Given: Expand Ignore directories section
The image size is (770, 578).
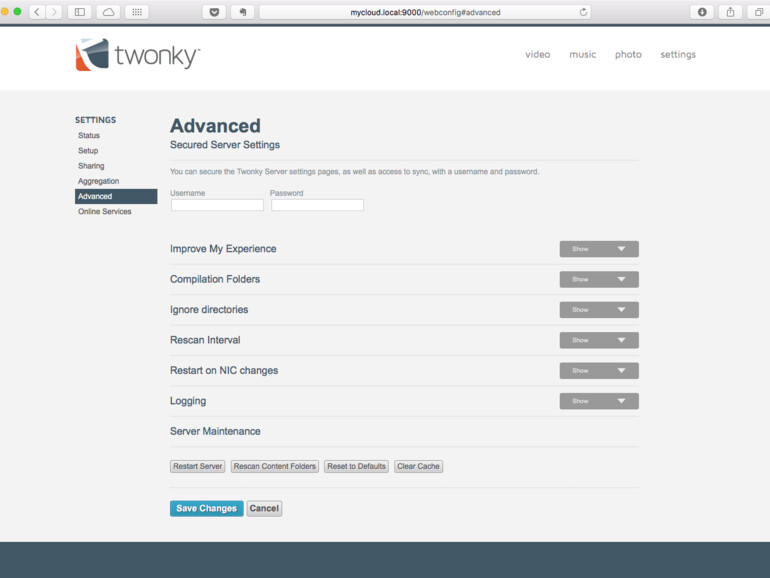Looking at the screenshot, I should click(x=599, y=310).
